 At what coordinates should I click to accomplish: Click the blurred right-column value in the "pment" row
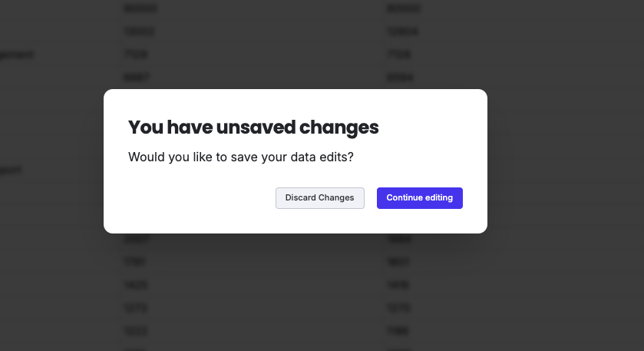tap(399, 55)
